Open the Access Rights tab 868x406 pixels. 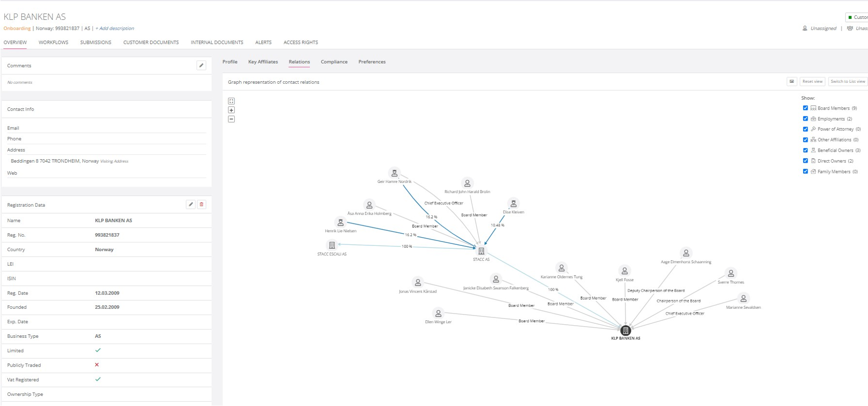pyautogui.click(x=301, y=42)
